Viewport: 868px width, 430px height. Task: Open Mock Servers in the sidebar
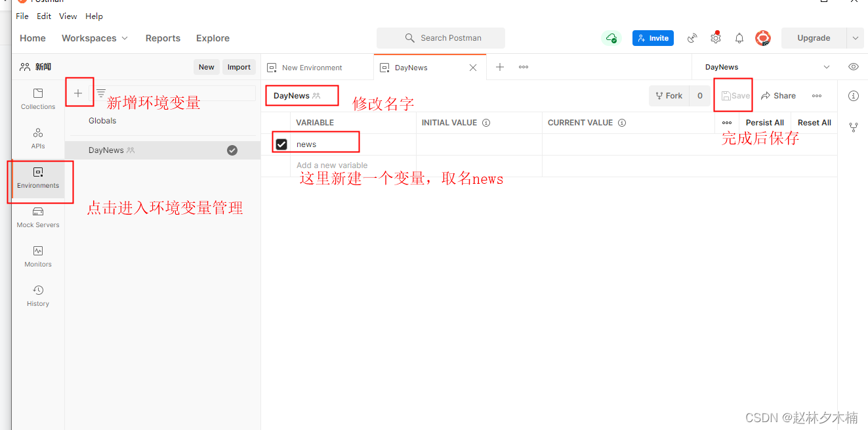tap(38, 217)
